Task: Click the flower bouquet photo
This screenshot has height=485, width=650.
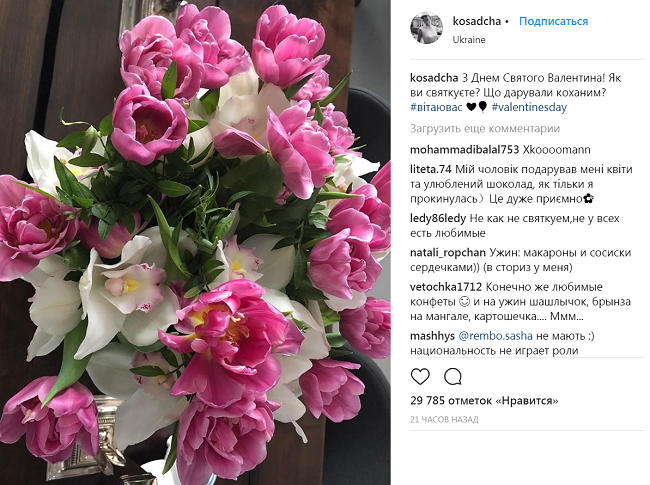Action: [195, 242]
